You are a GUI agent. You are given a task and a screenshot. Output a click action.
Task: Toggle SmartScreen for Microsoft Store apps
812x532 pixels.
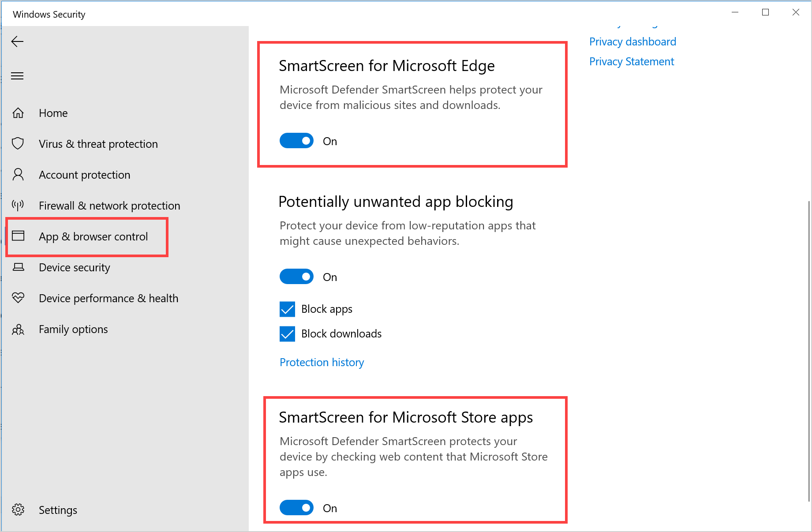296,508
